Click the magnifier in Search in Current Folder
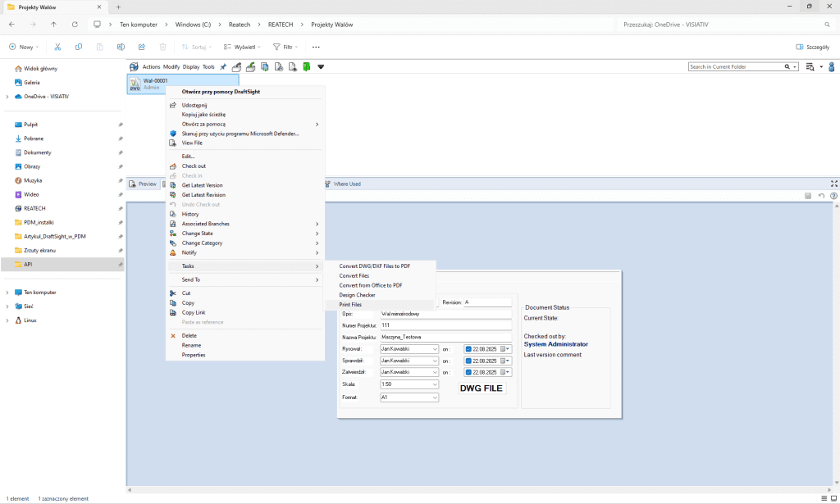Viewport: 840px width, 504px height. click(787, 67)
